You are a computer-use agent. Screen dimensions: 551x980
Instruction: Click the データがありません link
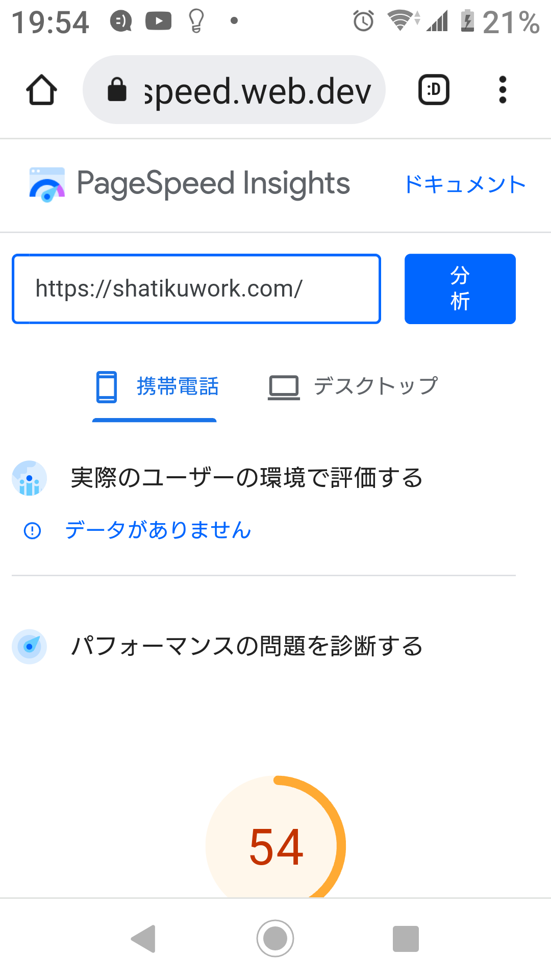(158, 530)
